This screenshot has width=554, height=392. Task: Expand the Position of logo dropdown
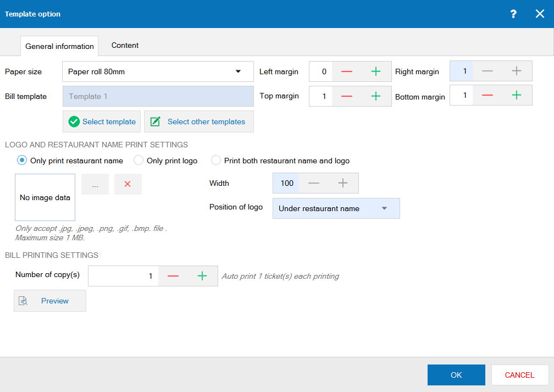pos(336,208)
